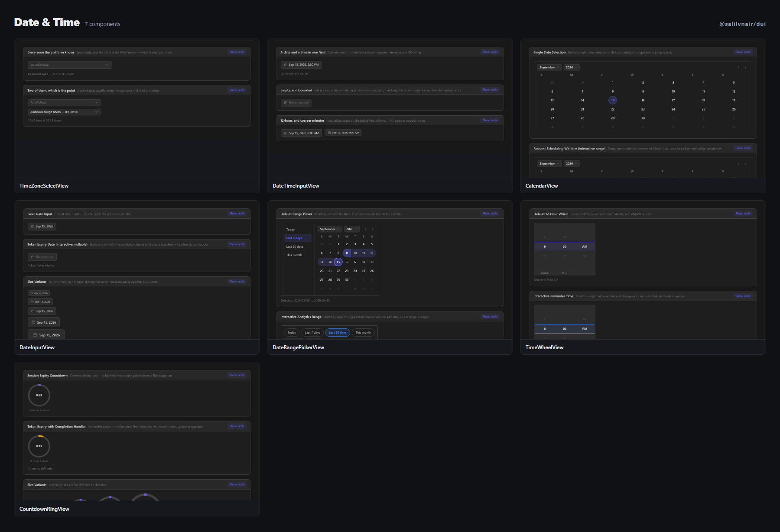Viewport: 780px width, 532px height.
Task: Click the Sep 15, 2026, 2:30 PM datetime field
Action: pos(301,65)
